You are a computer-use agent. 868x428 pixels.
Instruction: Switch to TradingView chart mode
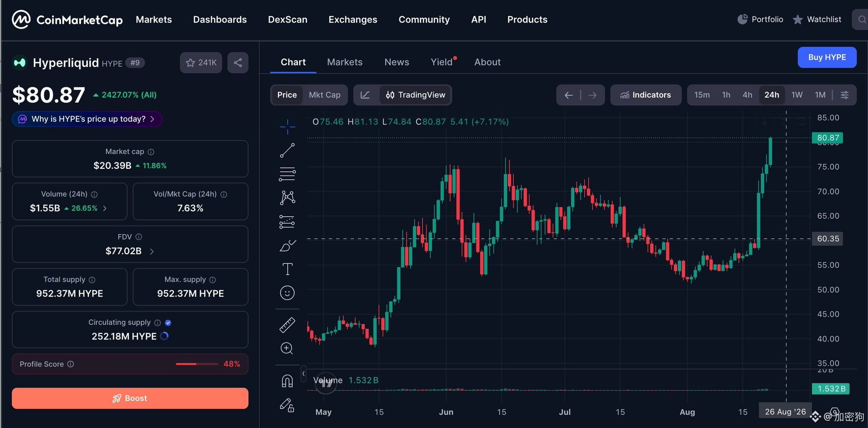click(415, 95)
